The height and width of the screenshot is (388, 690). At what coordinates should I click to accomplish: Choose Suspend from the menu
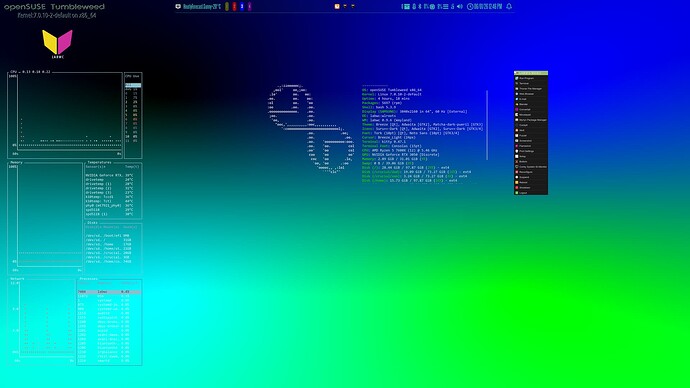point(531,177)
